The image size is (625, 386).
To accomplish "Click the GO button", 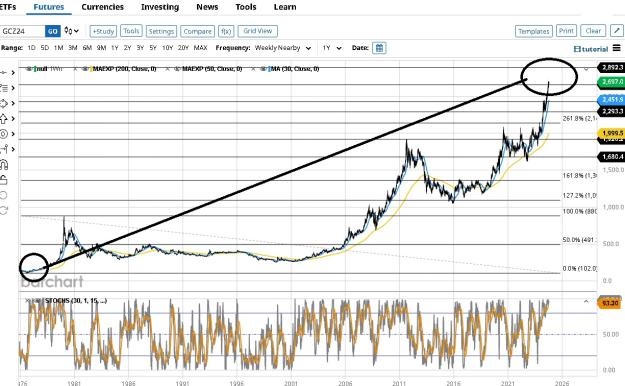I will (x=53, y=31).
